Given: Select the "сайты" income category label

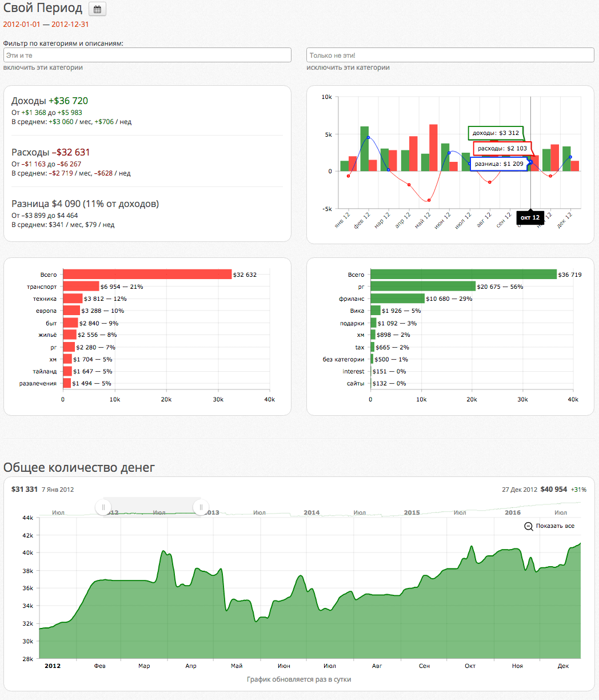Looking at the screenshot, I should coord(356,383).
